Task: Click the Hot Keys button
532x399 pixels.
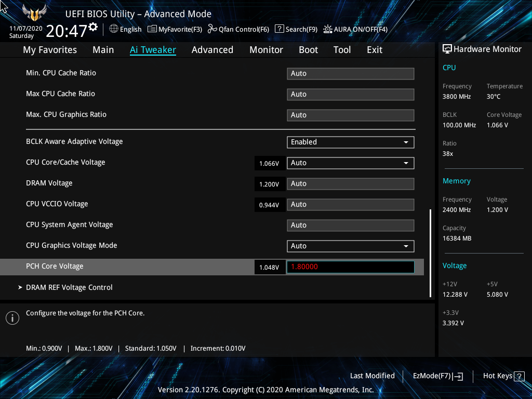Action: 504,376
